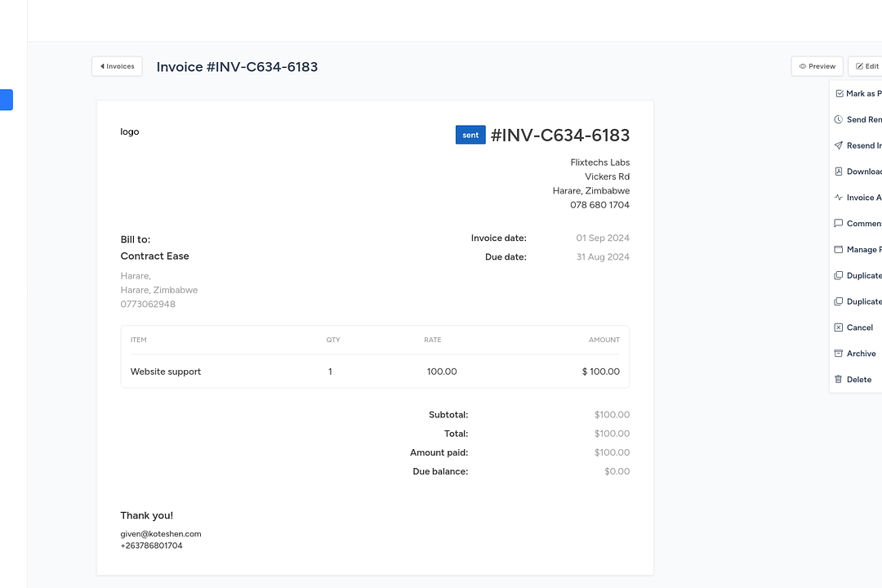Open the invoice Preview
Viewport: 882px width, 588px height.
click(817, 66)
